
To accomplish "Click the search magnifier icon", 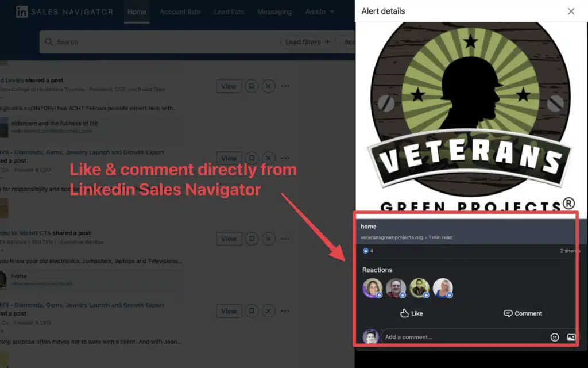I will (49, 41).
